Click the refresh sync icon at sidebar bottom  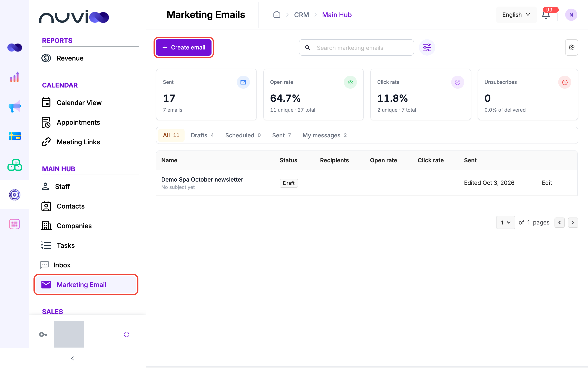[126, 334]
